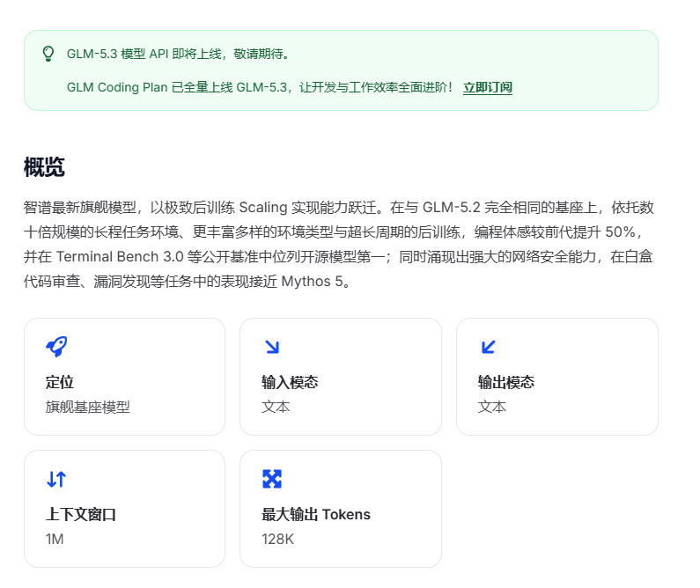Click the 输出模态 card title

505,382
